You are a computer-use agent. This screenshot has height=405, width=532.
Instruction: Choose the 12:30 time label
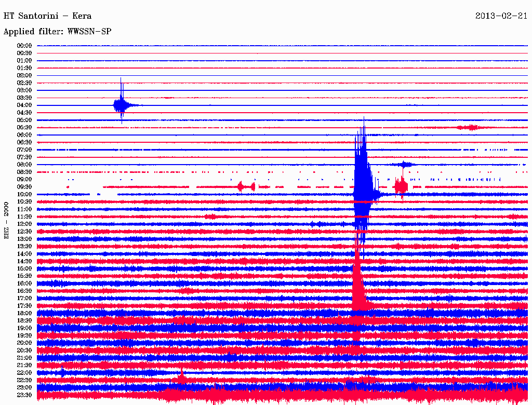tap(24, 232)
